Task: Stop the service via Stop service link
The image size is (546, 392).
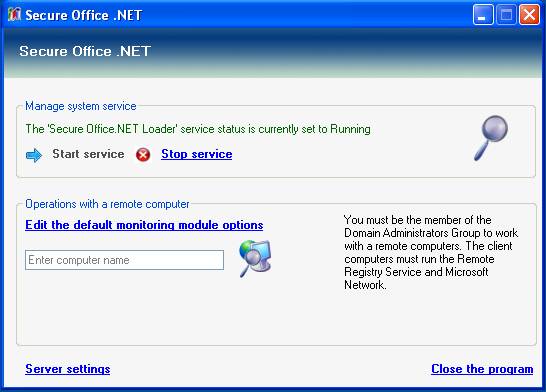Action: [x=197, y=154]
